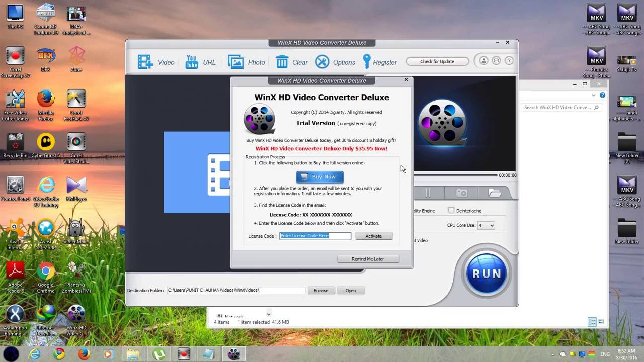Open help question mark icon in WinX
Viewport: 644px width, 362px height.
509,61
